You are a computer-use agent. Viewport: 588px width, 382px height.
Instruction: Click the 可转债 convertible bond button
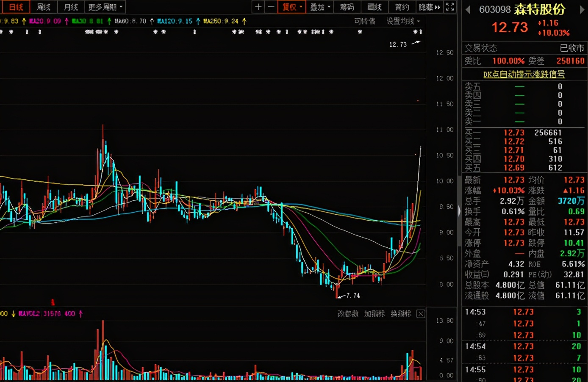tap(364, 21)
